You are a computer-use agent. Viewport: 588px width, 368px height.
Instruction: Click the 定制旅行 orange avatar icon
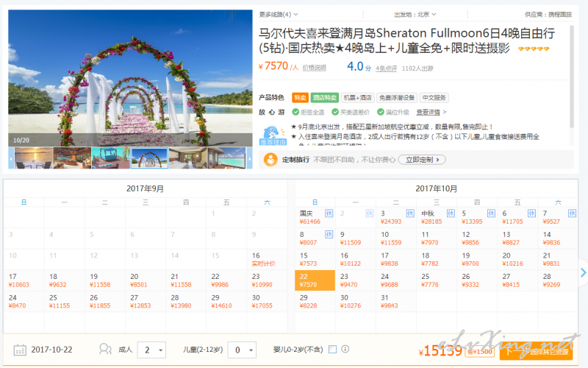pos(270,160)
